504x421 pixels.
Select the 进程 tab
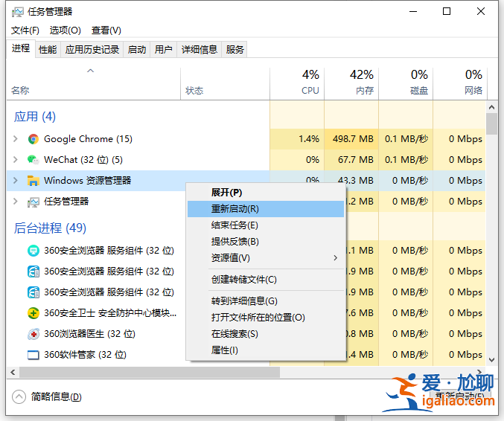point(21,48)
